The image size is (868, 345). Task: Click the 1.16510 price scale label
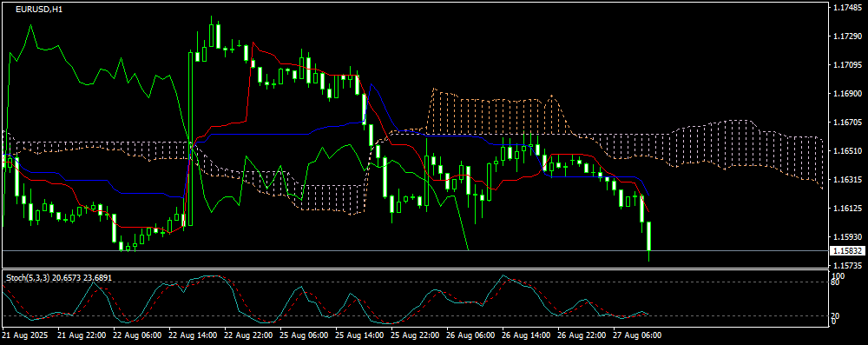tap(847, 151)
